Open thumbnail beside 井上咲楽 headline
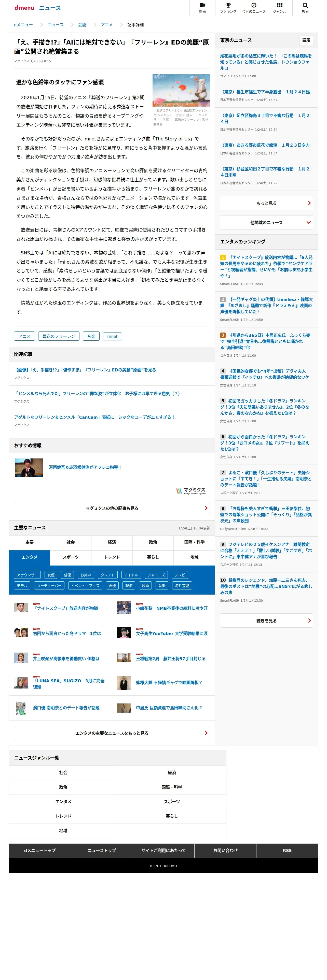The width and height of the screenshot is (327, 980). (21, 657)
